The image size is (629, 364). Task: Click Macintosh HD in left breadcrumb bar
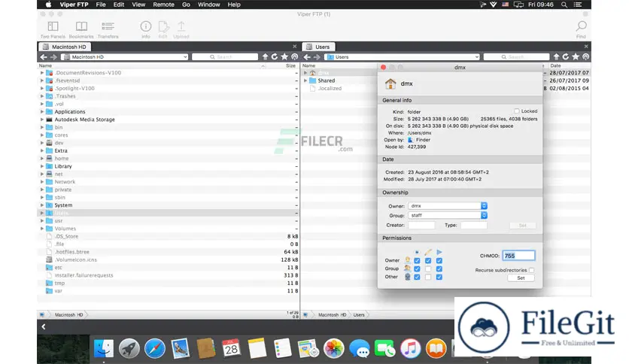pos(68,315)
